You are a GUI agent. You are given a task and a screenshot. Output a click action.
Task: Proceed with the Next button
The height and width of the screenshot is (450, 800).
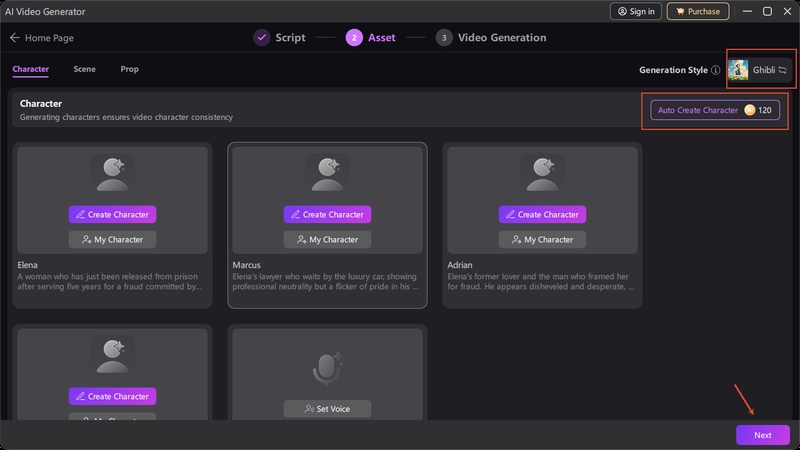pyautogui.click(x=763, y=435)
